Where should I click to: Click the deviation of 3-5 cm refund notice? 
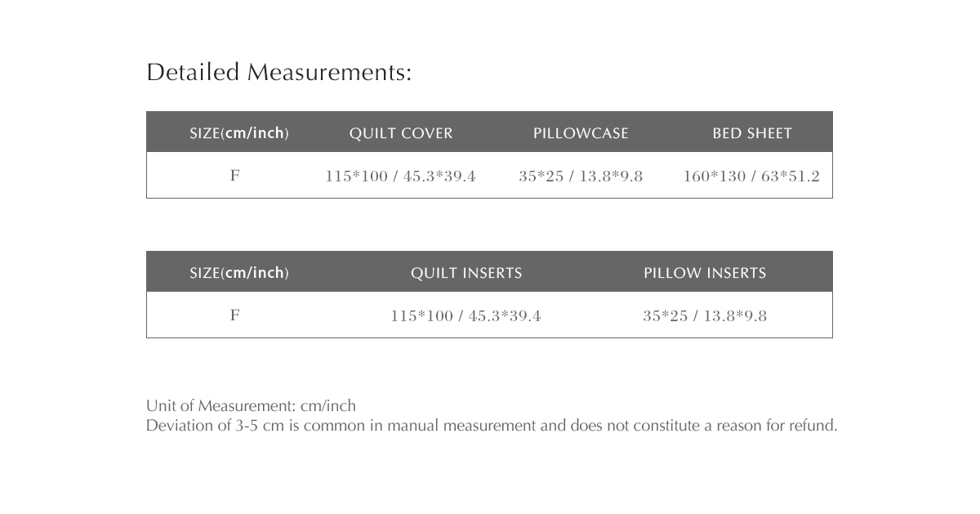(x=492, y=426)
